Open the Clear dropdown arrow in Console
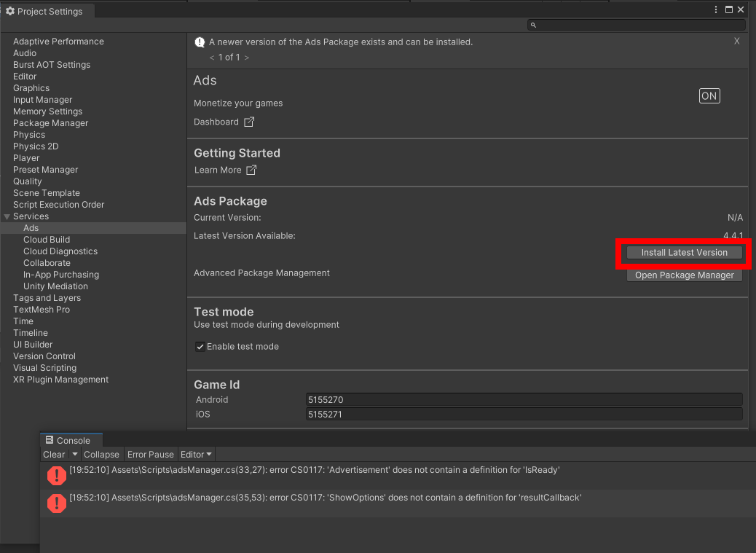Image resolution: width=756 pixels, height=553 pixels. click(75, 454)
